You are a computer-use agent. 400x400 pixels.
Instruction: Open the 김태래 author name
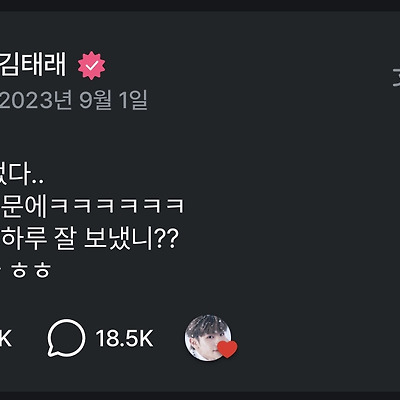click(33, 65)
